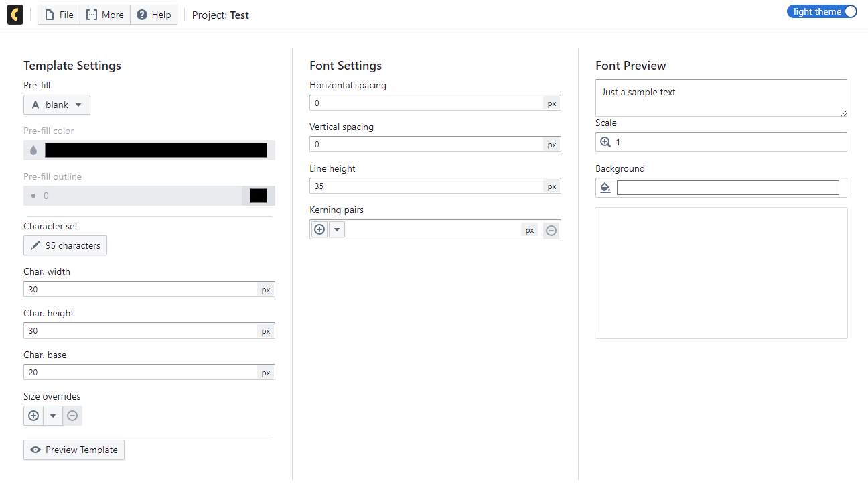The width and height of the screenshot is (868, 488).
Task: Add a new kerning pair with the plus icon
Action: point(319,229)
